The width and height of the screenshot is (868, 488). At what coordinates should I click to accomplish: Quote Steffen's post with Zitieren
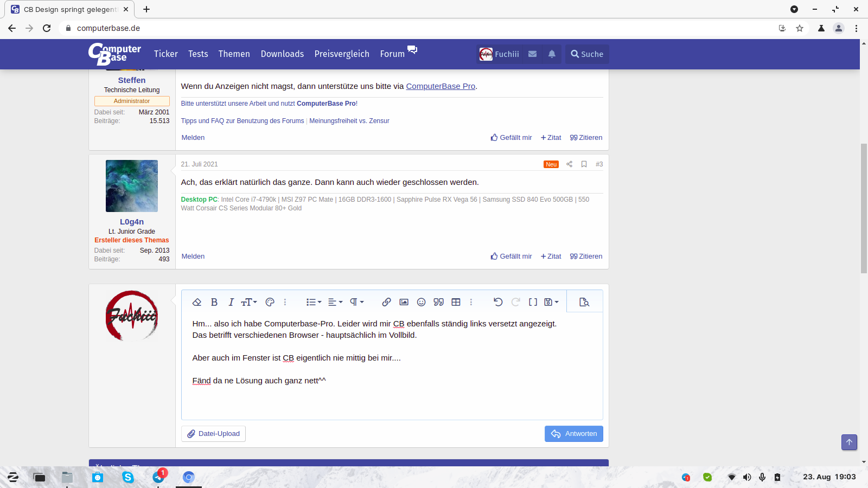[586, 138]
